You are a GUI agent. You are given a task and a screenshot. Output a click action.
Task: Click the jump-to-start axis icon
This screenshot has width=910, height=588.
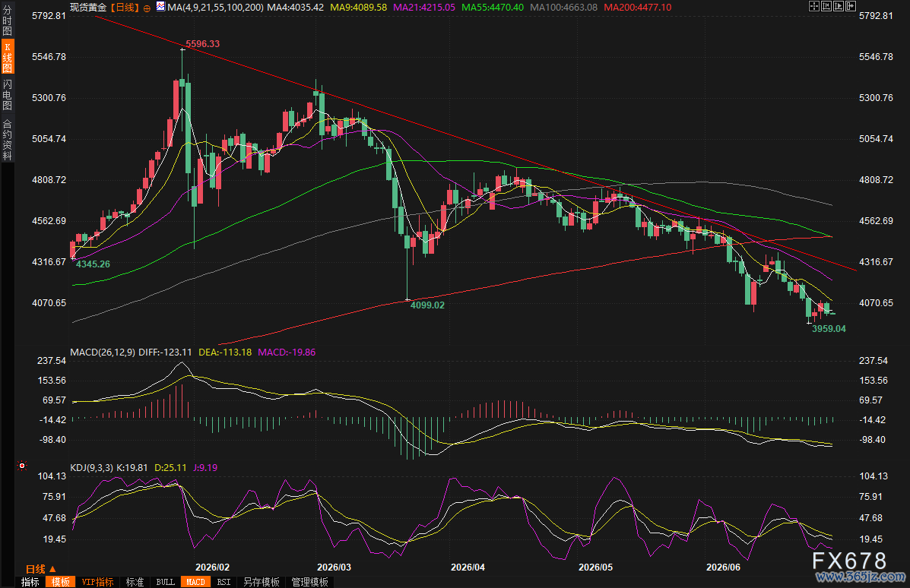pos(826,6)
